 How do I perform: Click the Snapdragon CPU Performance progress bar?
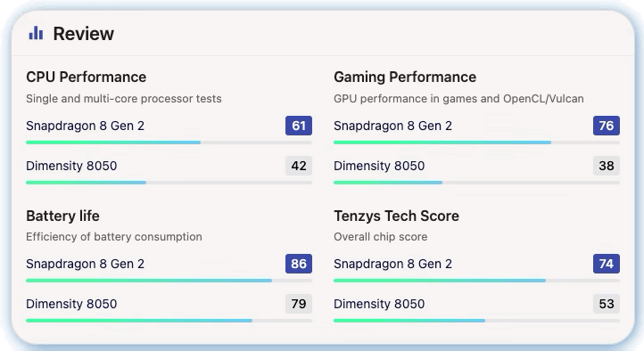coord(169,143)
